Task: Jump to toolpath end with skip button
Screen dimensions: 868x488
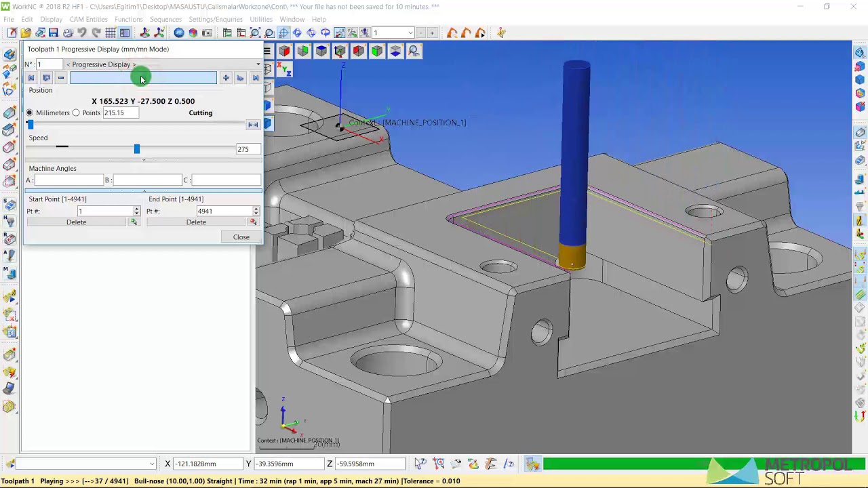Action: click(256, 78)
